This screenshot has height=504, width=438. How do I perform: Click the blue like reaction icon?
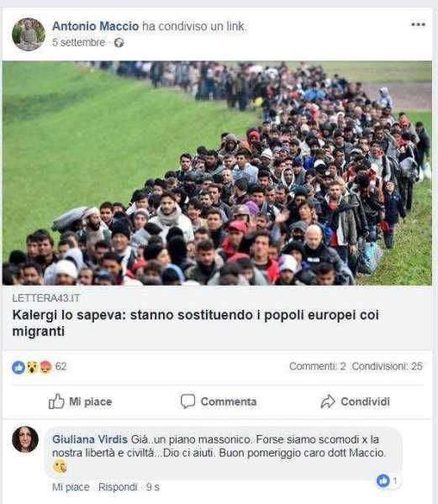[x=18, y=367]
